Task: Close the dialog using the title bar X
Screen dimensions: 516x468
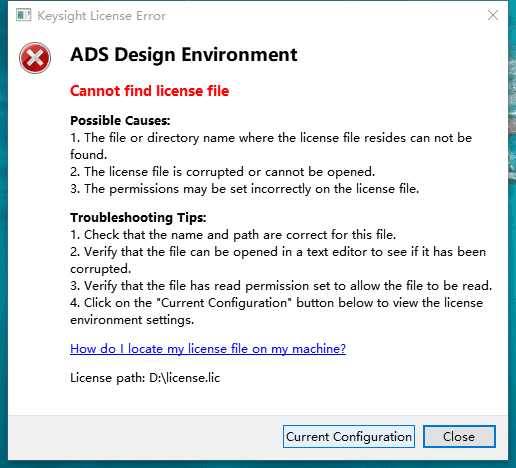Action: point(493,15)
